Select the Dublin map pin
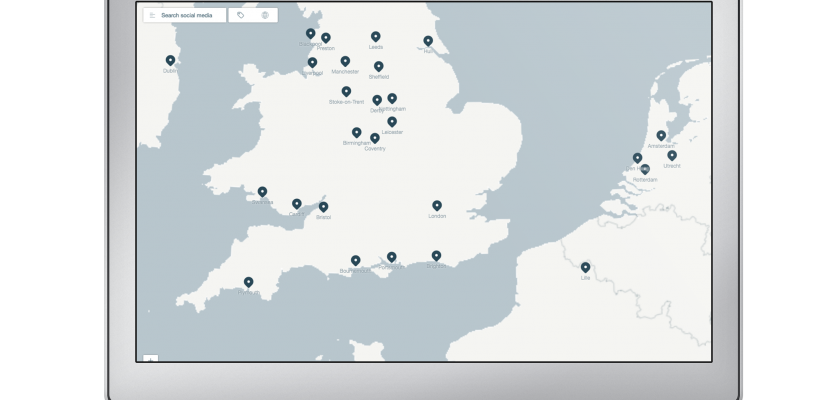Screen dimensions: 840x400 click(170, 60)
